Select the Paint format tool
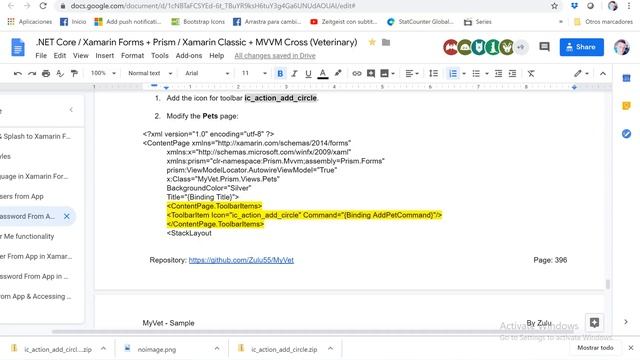The image size is (640, 360). point(74,73)
